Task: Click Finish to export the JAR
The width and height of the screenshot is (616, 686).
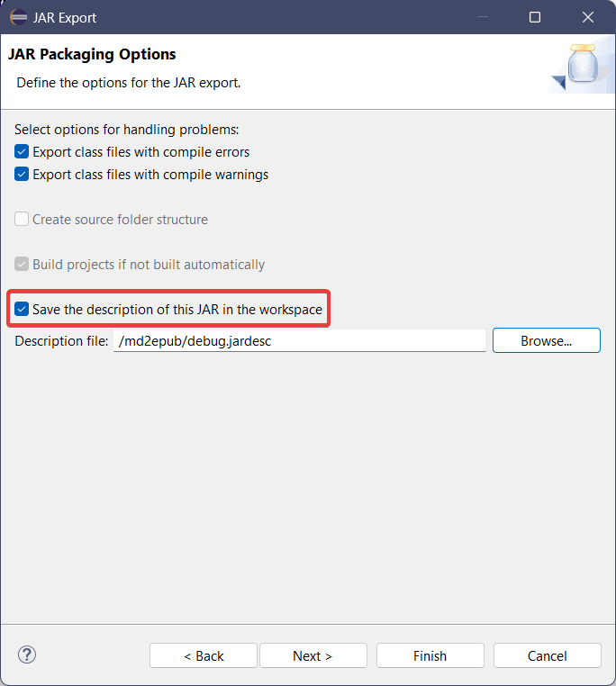Action: [430, 655]
